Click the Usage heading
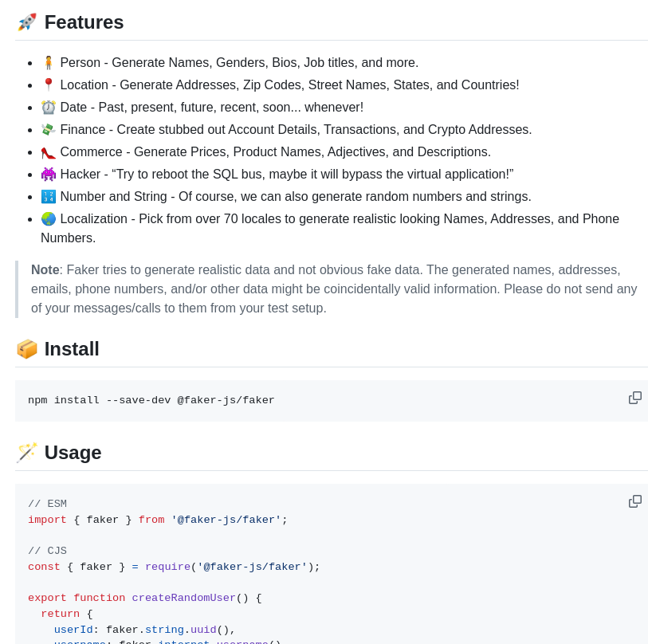The height and width of the screenshot is (644, 648). [x=73, y=453]
